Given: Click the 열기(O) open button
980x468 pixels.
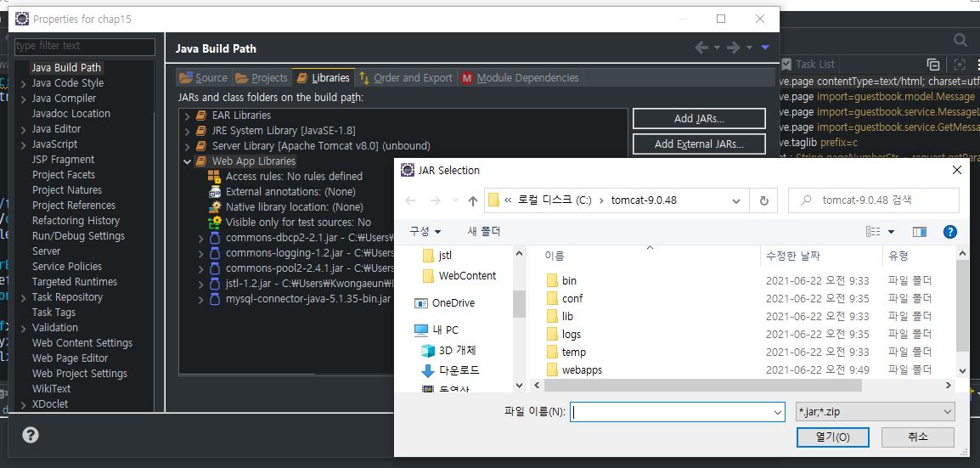Looking at the screenshot, I should pos(832,437).
